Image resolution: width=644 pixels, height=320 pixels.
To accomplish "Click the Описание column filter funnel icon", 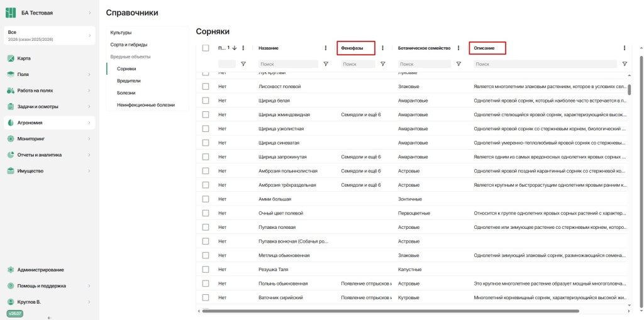I will click(625, 64).
